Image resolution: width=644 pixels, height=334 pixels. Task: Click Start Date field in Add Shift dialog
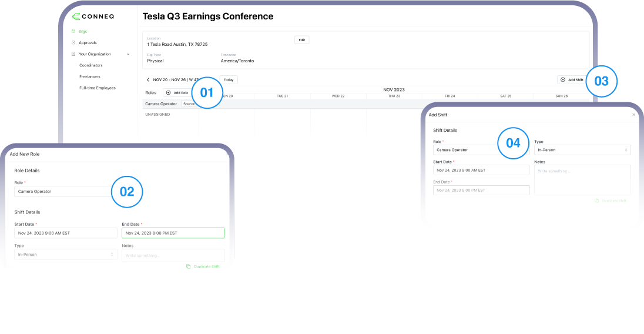point(481,170)
